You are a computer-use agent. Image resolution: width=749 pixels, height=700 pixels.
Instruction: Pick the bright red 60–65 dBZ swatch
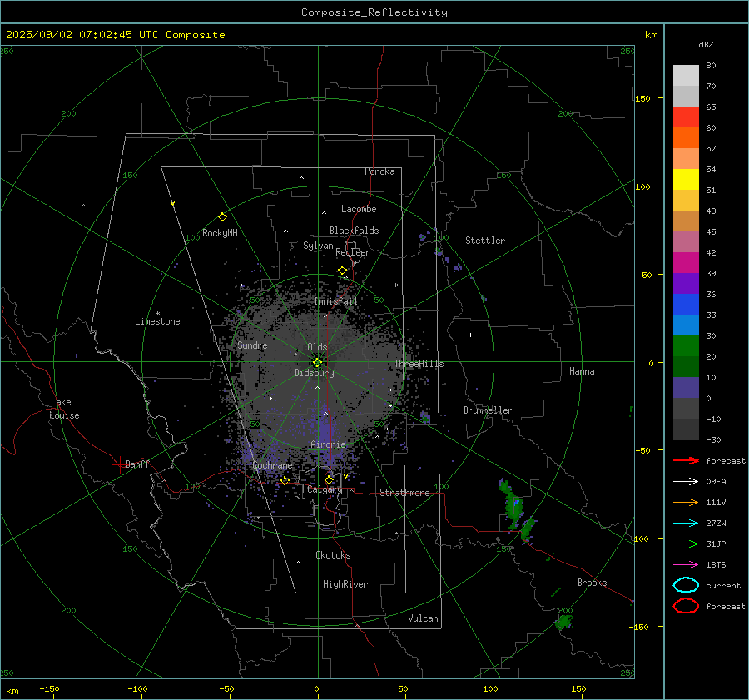point(686,117)
